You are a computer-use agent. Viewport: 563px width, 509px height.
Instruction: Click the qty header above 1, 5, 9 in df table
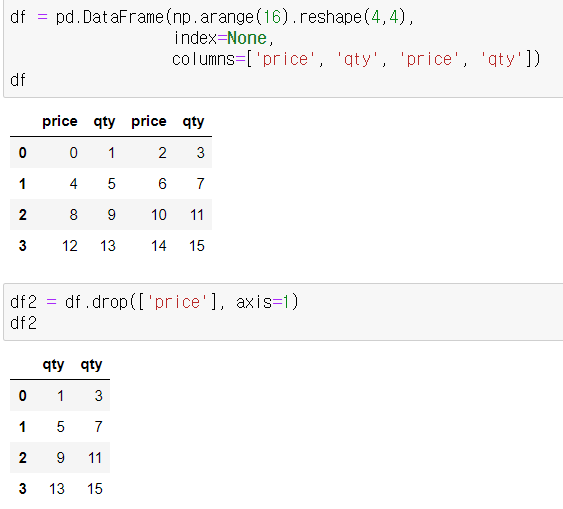click(104, 122)
